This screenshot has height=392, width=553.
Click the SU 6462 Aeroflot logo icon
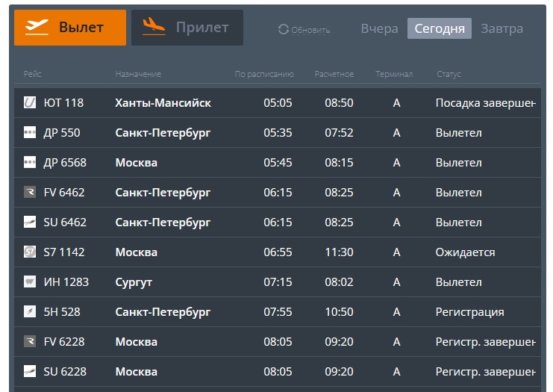(x=30, y=223)
